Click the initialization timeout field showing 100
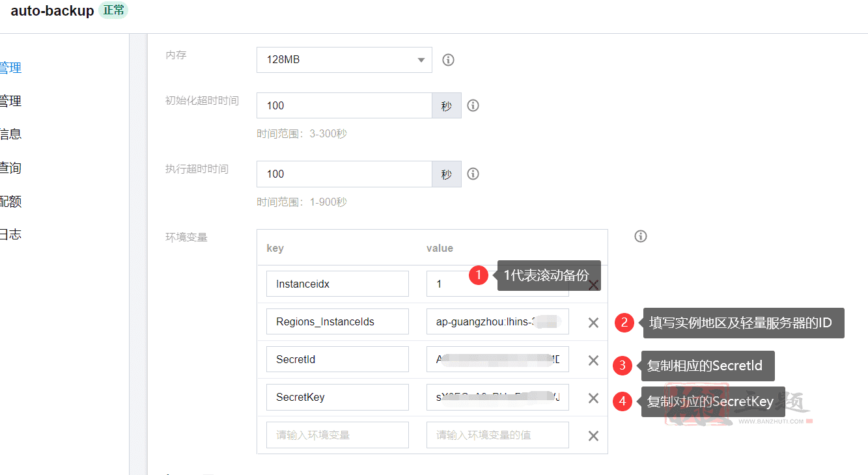This screenshot has height=475, width=868. 344,105
